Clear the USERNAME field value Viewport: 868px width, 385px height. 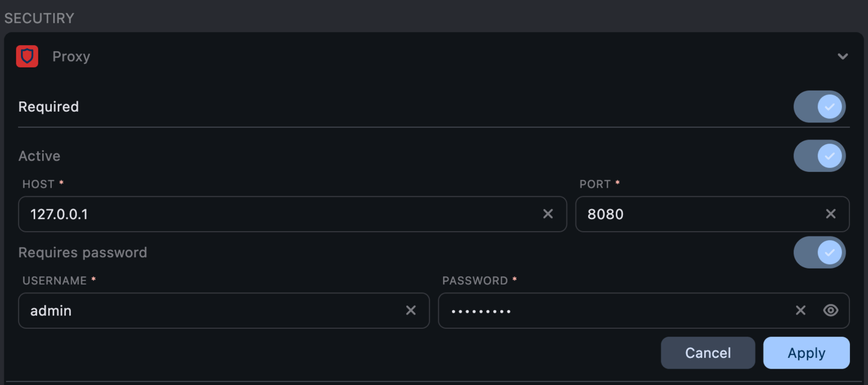[x=410, y=310]
